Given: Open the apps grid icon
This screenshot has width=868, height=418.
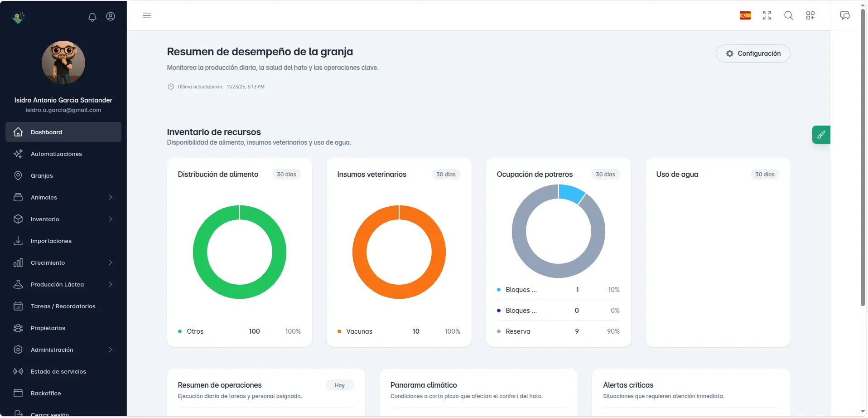Looking at the screenshot, I should tap(810, 15).
